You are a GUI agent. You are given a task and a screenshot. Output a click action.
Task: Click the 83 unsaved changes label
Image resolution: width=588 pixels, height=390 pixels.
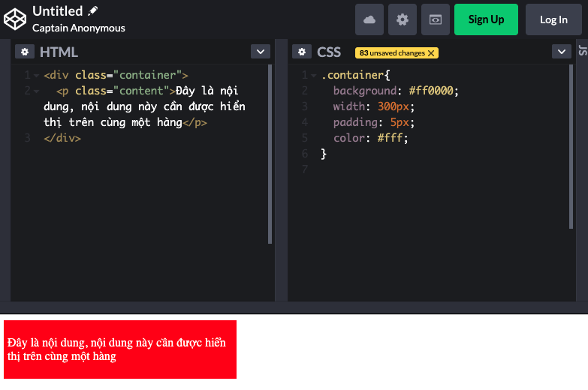[x=392, y=53]
